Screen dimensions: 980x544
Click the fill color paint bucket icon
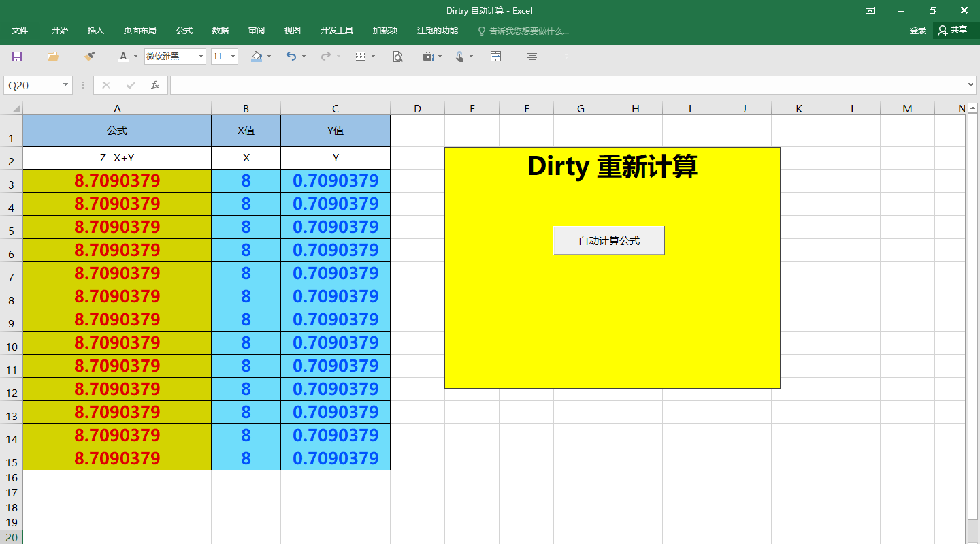(x=257, y=57)
